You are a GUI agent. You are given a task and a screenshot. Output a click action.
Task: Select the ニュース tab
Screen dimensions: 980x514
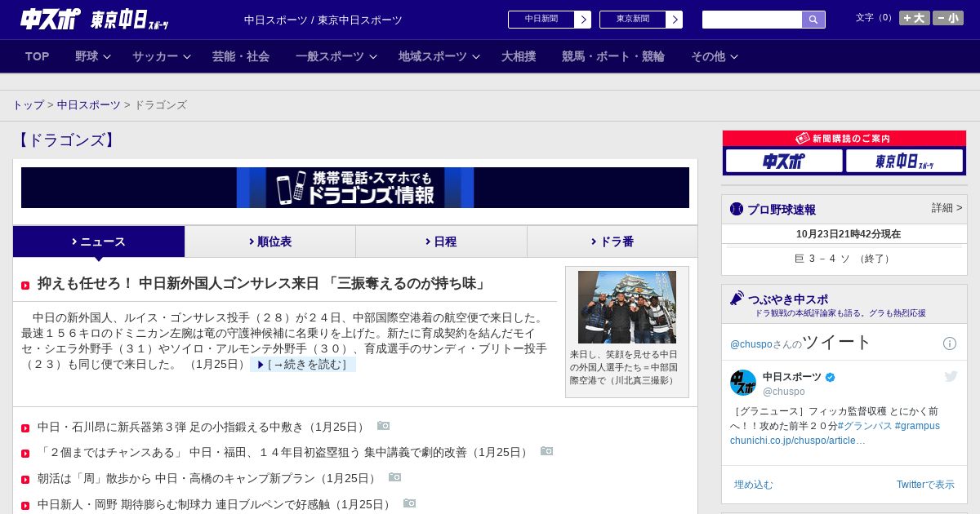99,241
